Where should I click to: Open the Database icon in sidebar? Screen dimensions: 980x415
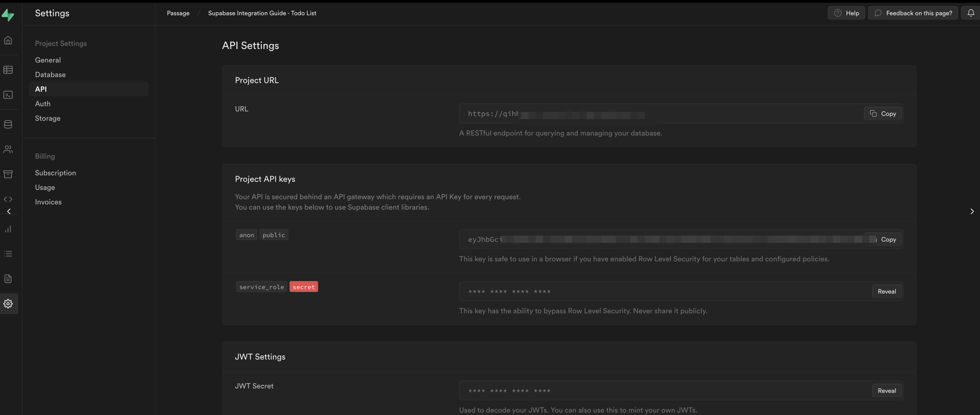coord(8,124)
